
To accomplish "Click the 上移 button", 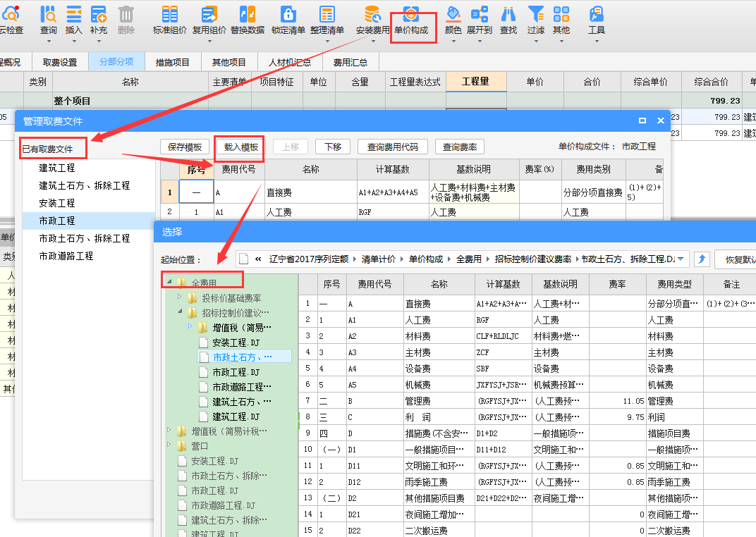I will coord(291,147).
